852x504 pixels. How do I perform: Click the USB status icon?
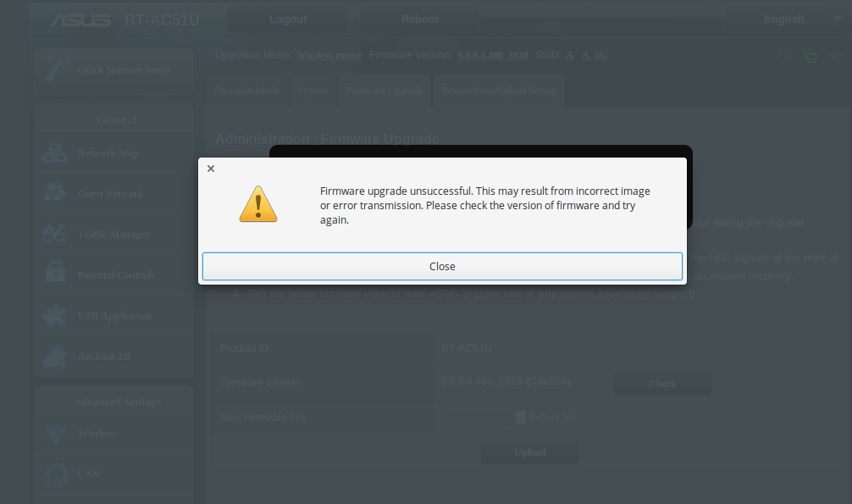click(x=833, y=55)
